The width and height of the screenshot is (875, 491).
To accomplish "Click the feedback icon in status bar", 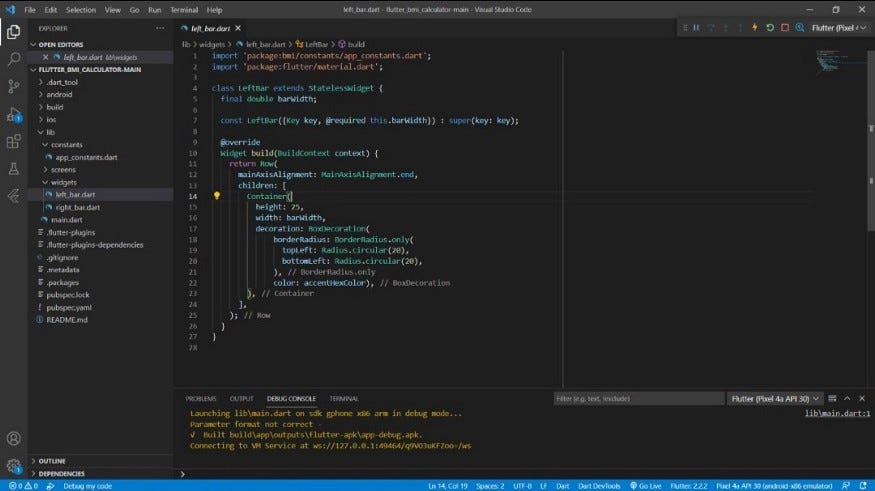I will [x=846, y=486].
